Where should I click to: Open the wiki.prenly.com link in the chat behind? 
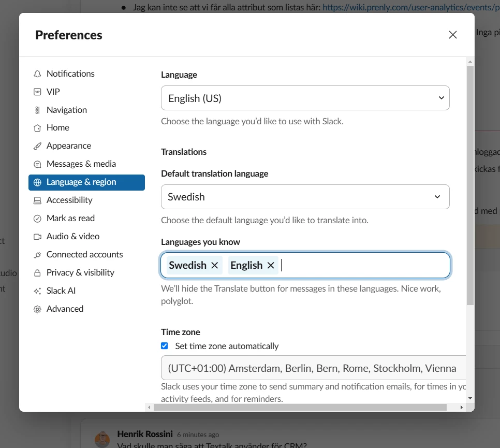[411, 7]
